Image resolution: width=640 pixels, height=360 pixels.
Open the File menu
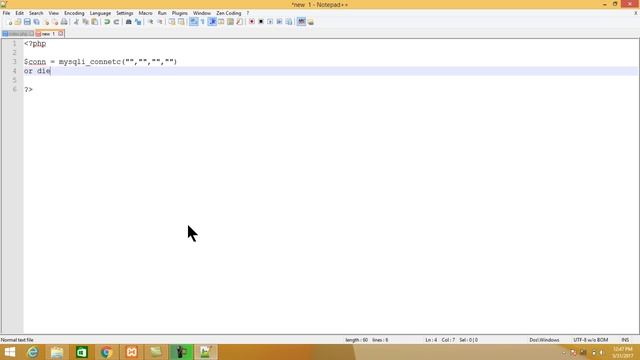pyautogui.click(x=7, y=13)
